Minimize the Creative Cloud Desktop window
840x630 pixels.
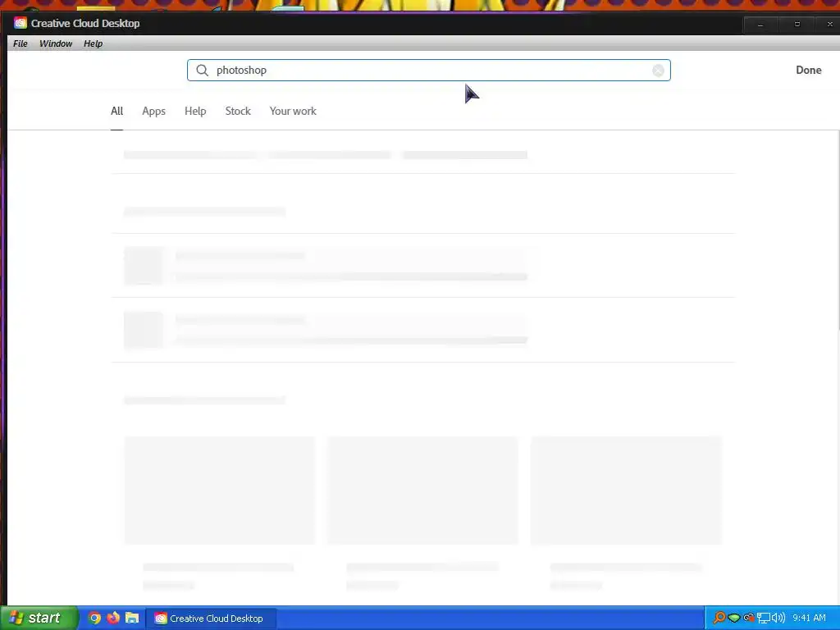click(x=760, y=25)
